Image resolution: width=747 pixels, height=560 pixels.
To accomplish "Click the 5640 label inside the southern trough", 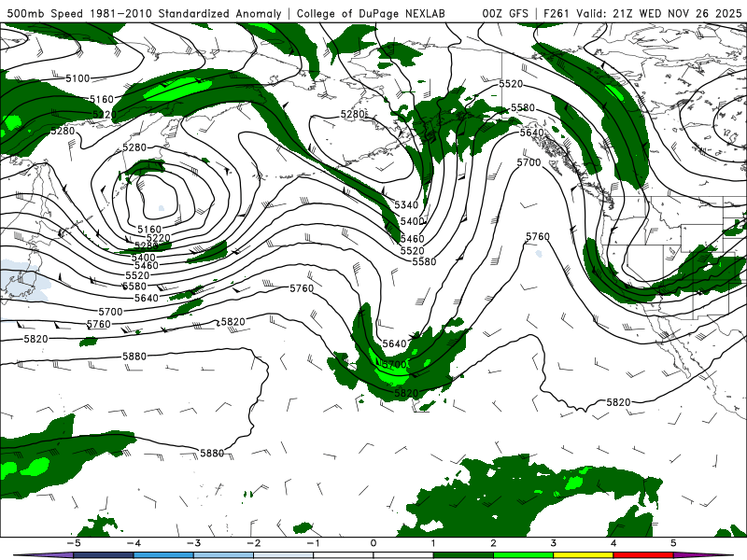I will pyautogui.click(x=394, y=343).
